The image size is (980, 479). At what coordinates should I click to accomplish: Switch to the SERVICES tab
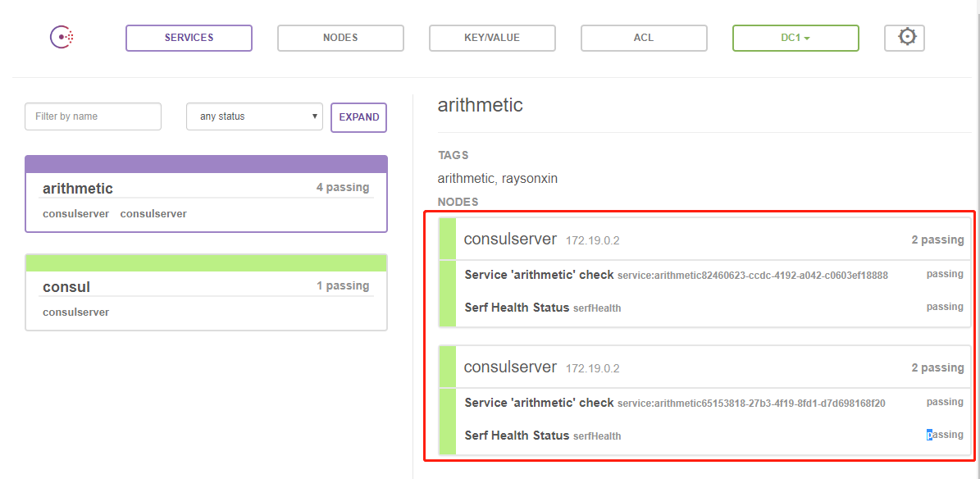(x=189, y=38)
